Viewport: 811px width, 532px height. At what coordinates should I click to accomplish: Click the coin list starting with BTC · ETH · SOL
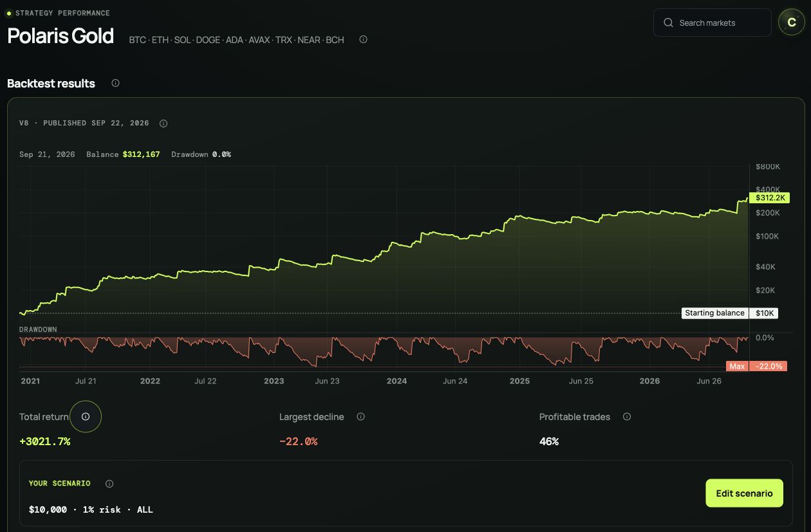coord(236,40)
